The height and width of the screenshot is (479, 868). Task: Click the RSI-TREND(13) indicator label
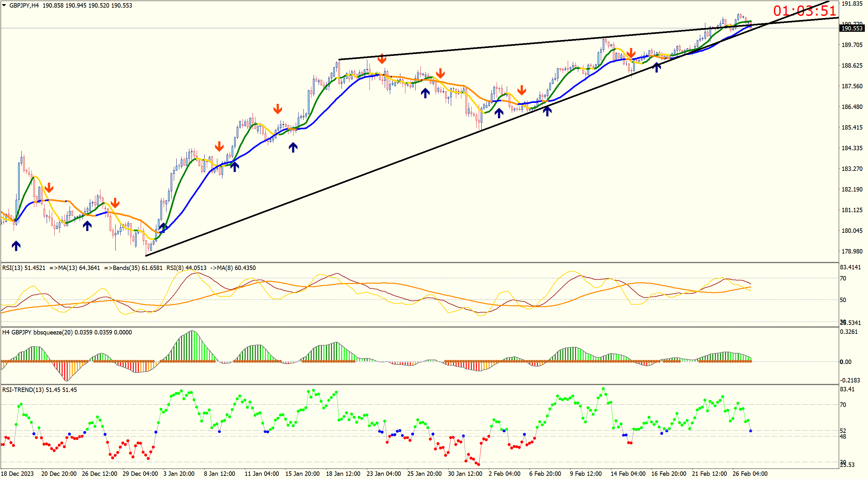tap(23, 390)
